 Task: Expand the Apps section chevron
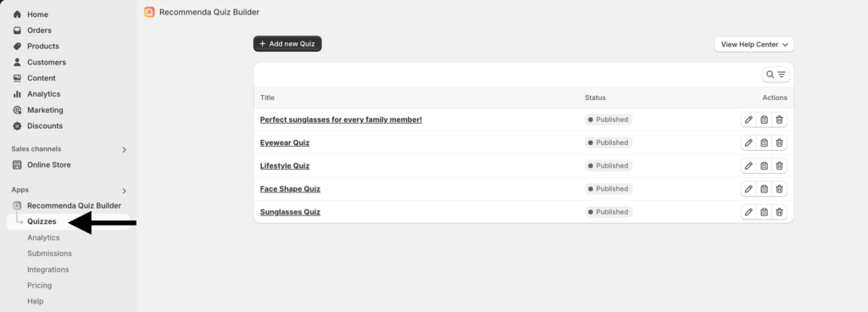(x=124, y=190)
